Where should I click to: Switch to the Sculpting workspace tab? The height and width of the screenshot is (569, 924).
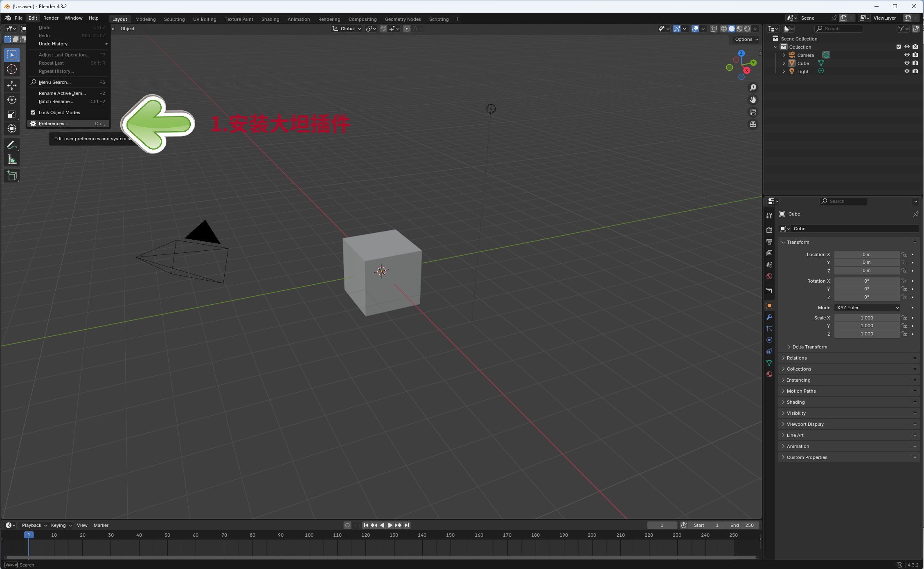click(x=174, y=19)
